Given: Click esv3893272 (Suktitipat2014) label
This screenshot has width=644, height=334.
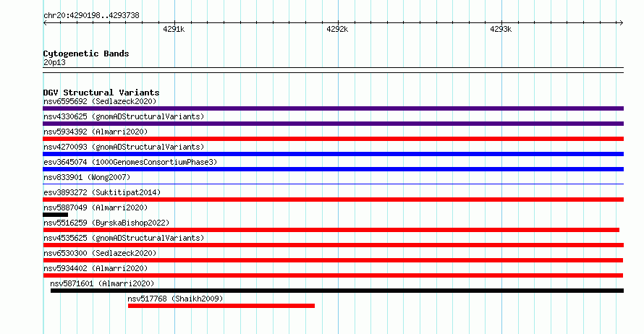Looking at the screenshot, I should pos(102,192).
